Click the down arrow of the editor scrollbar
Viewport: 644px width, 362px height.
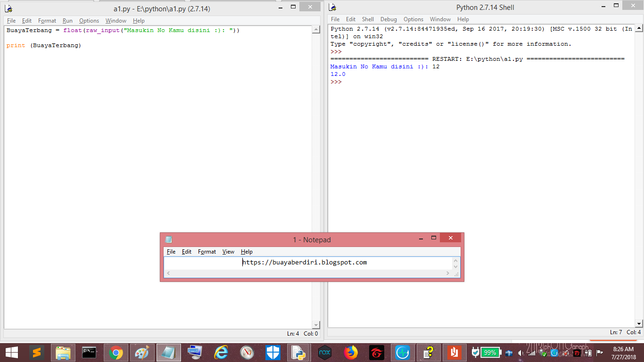tap(316, 325)
